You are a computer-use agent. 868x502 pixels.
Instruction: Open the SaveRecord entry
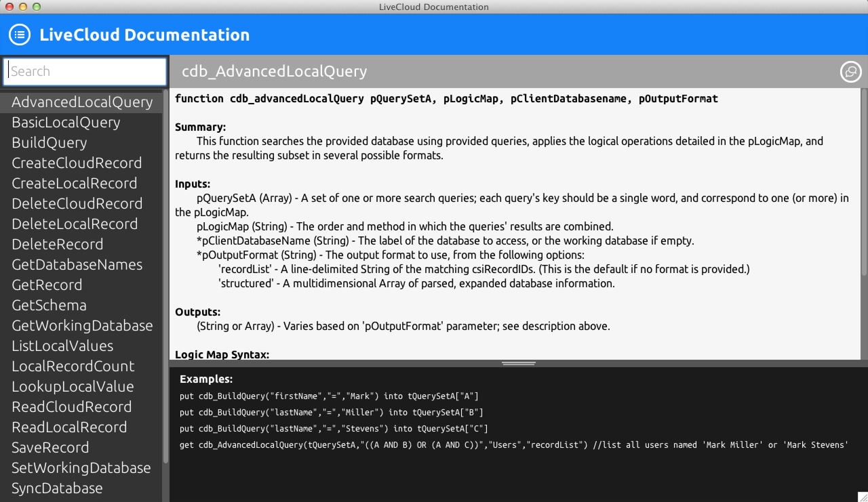click(x=50, y=448)
